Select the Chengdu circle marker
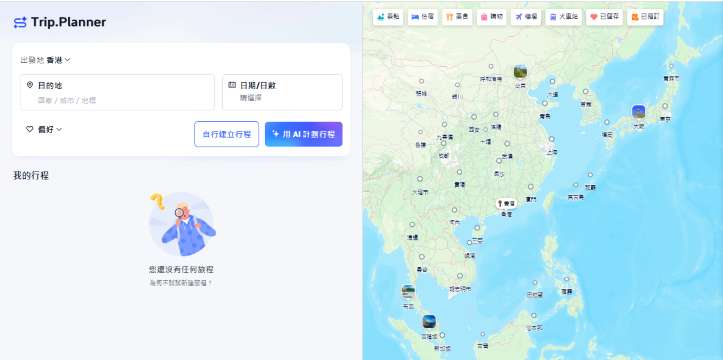This screenshot has height=360, width=723. (444, 143)
